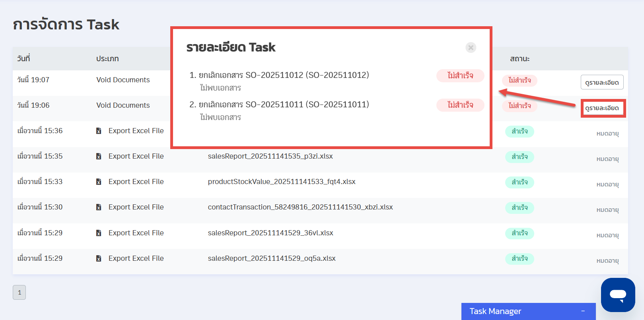
Task: Close the Task details popup
Action: click(471, 48)
